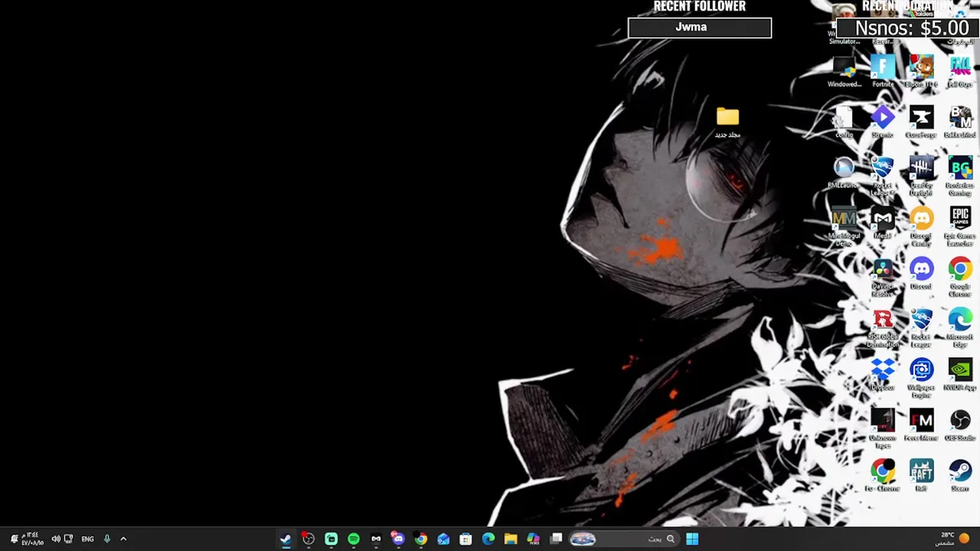Open the NVIDIA App desktop shortcut
The width and height of the screenshot is (980, 551).
click(x=960, y=374)
